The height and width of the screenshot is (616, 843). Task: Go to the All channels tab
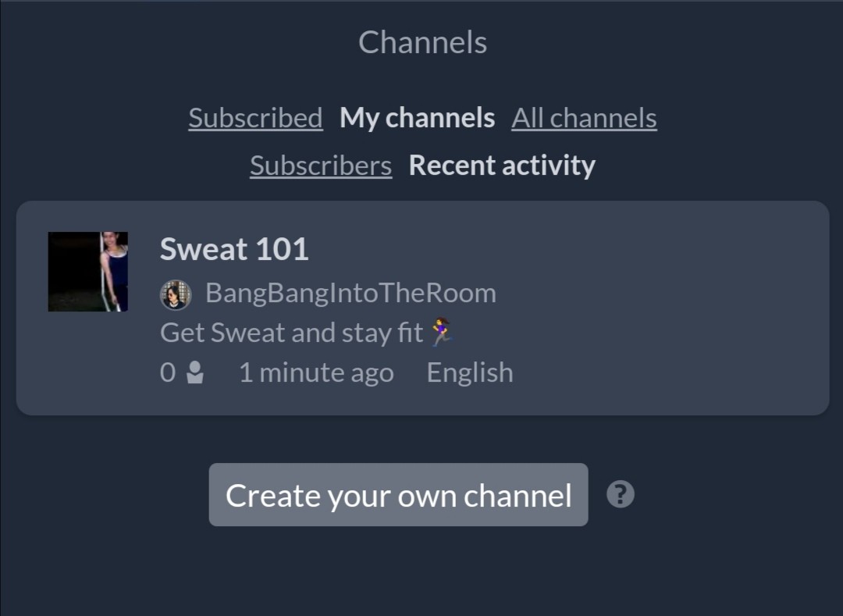coord(585,118)
